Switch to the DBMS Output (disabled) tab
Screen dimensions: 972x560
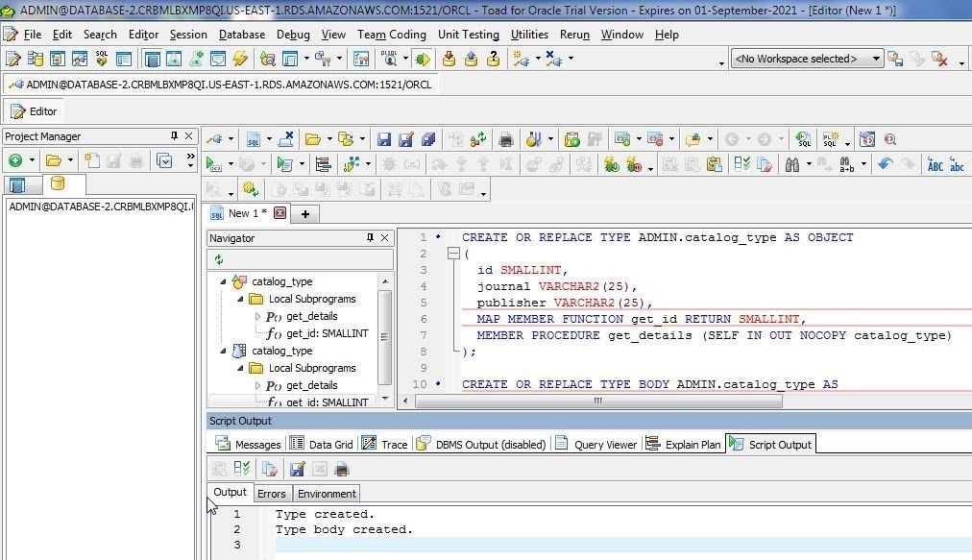coord(481,444)
